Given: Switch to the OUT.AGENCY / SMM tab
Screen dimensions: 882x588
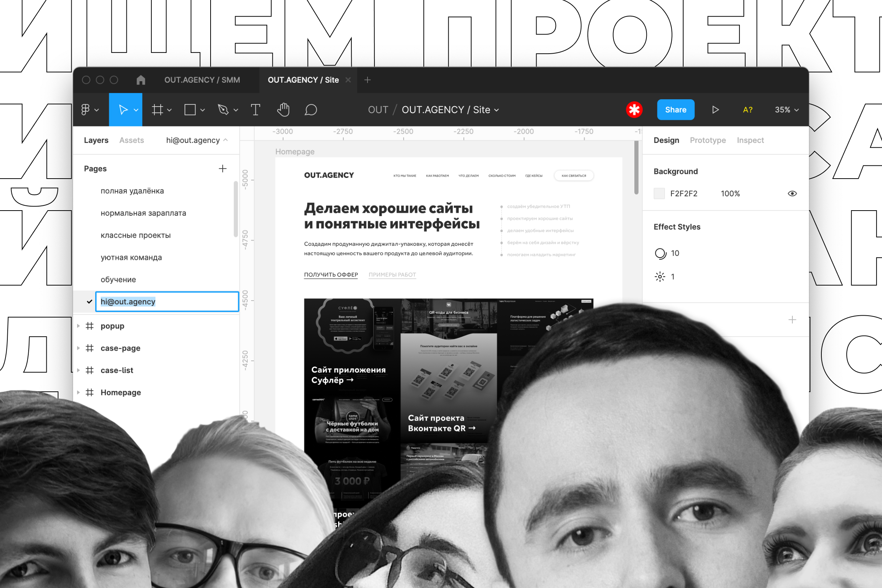Looking at the screenshot, I should click(202, 80).
